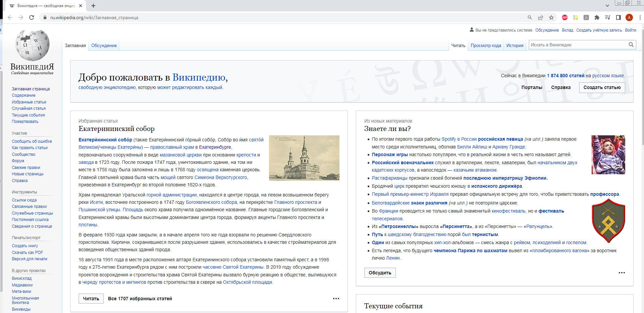This screenshot has width=644, height=313.
Task: Click Создать учётную запись link
Action: point(599,30)
